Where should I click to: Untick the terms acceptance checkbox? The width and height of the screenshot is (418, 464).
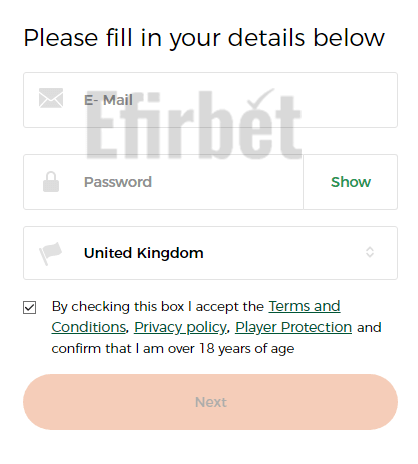click(30, 307)
